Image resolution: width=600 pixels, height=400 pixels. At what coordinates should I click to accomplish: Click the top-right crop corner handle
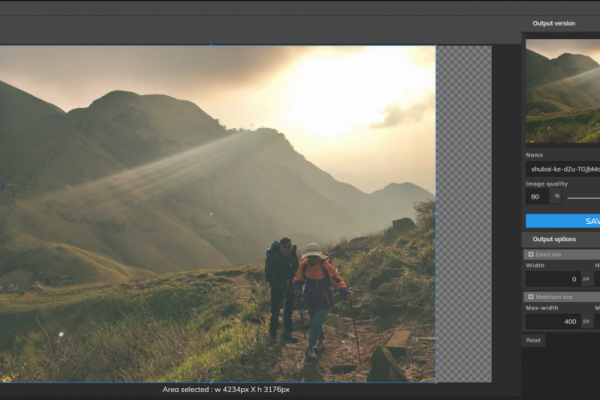coord(436,46)
